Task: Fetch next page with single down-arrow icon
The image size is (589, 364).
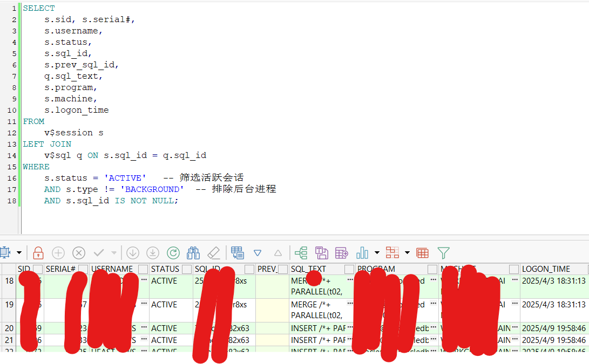Action: pos(133,252)
